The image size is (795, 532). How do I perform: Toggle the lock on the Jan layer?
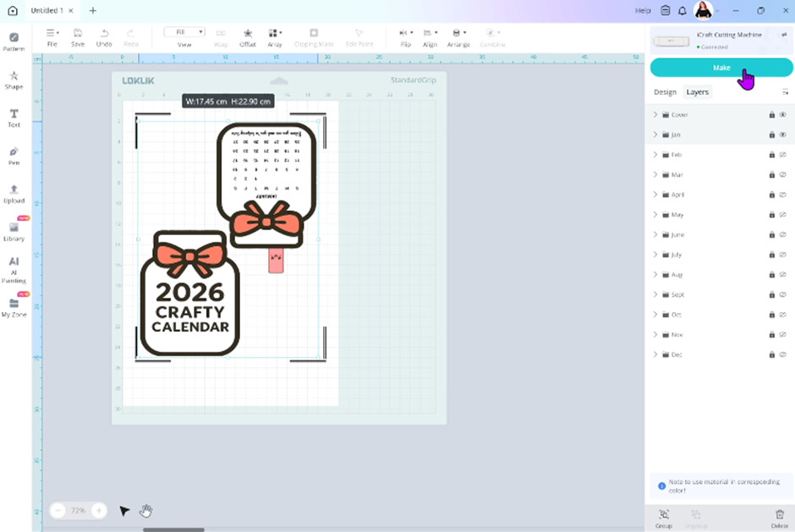(x=771, y=134)
